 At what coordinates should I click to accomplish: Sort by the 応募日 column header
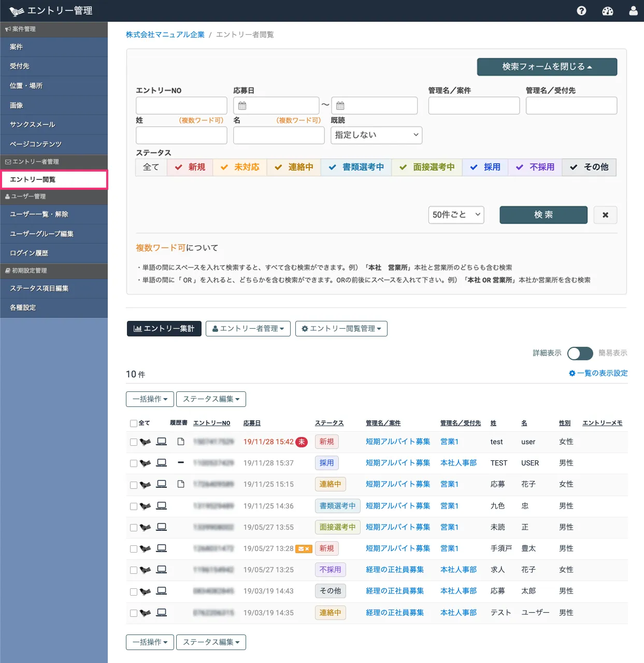(252, 424)
